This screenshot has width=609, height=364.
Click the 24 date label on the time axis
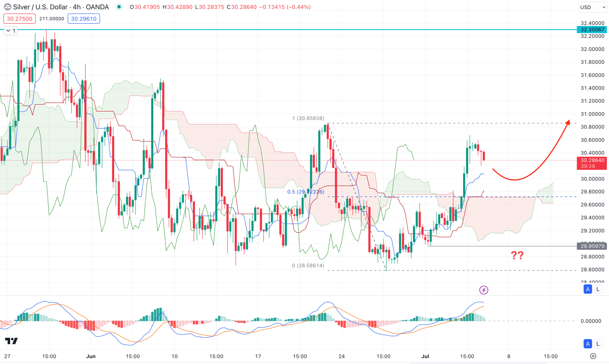coord(342,356)
